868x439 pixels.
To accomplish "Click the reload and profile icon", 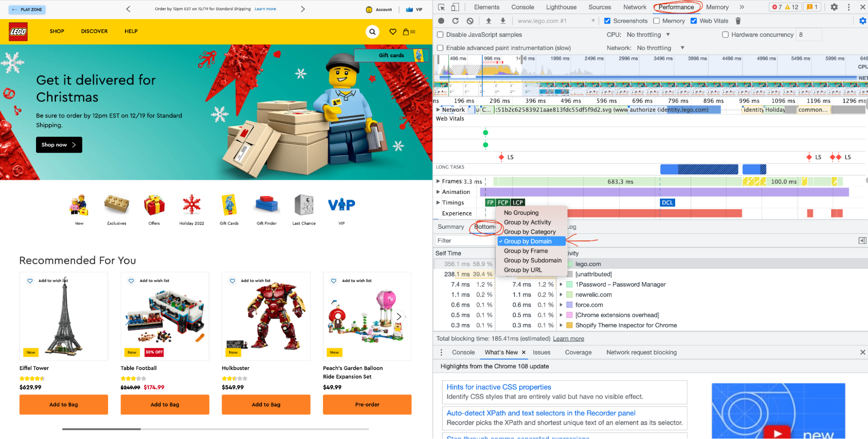I will pos(455,21).
